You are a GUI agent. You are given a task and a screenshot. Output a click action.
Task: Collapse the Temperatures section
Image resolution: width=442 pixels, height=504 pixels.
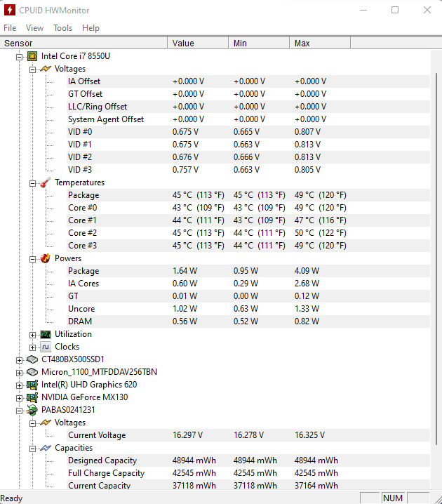pos(32,183)
